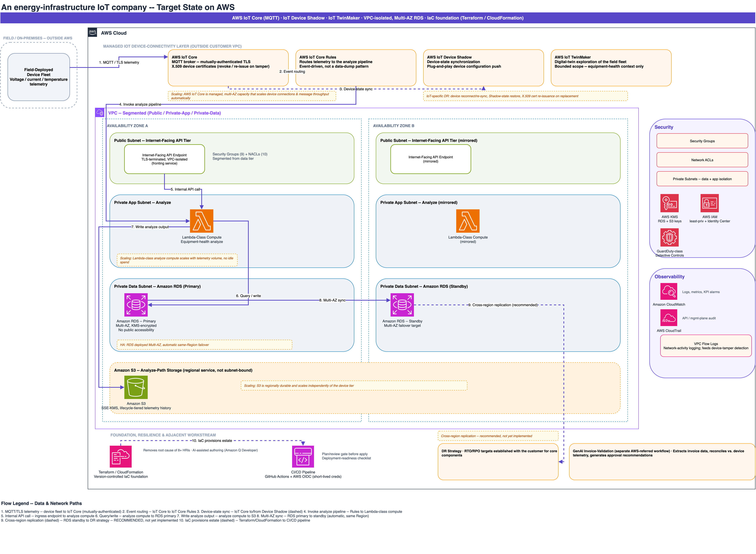The width and height of the screenshot is (756, 554).
Task: Click the '9. Cross-region replication (recommended)' label
Action: 503,305
